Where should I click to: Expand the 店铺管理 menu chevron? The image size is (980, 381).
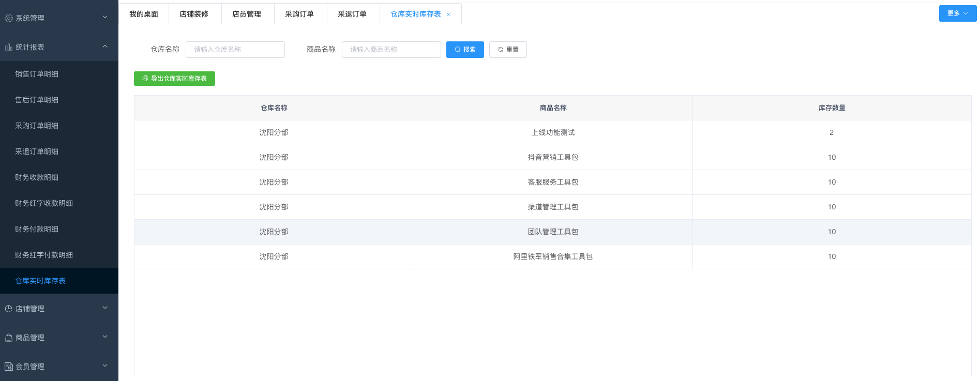click(x=105, y=308)
